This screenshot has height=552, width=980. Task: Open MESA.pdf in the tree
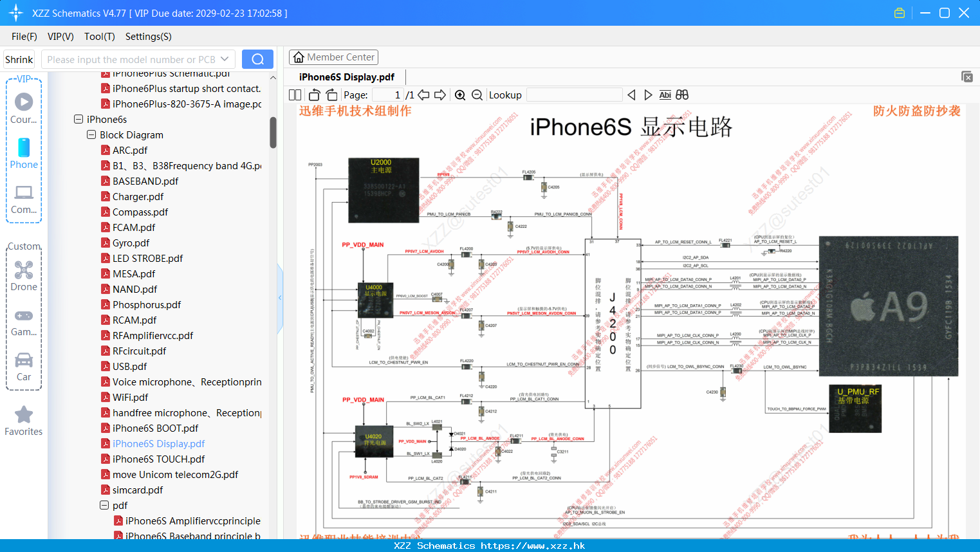point(134,273)
